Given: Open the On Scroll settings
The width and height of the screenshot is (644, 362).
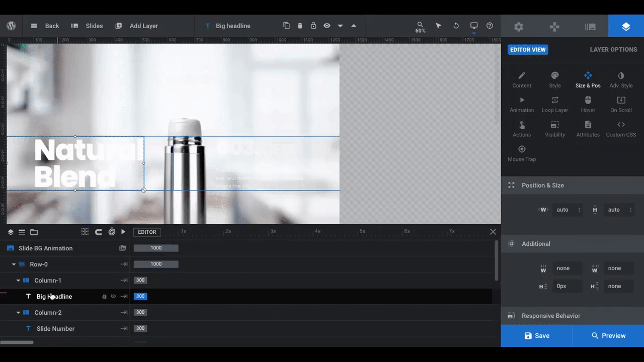Looking at the screenshot, I should point(621,104).
